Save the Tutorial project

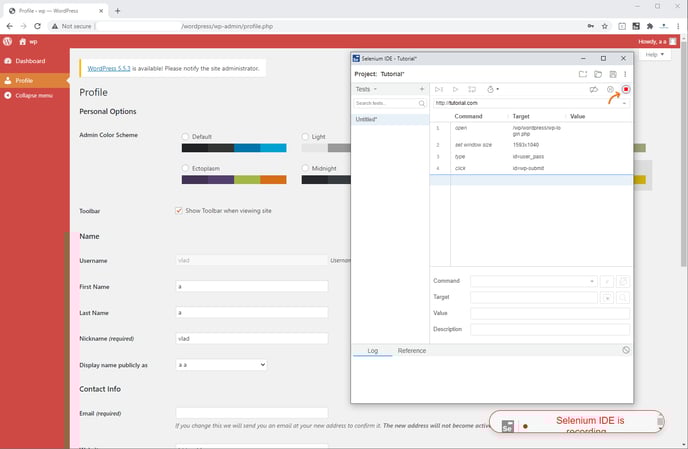pyautogui.click(x=613, y=74)
